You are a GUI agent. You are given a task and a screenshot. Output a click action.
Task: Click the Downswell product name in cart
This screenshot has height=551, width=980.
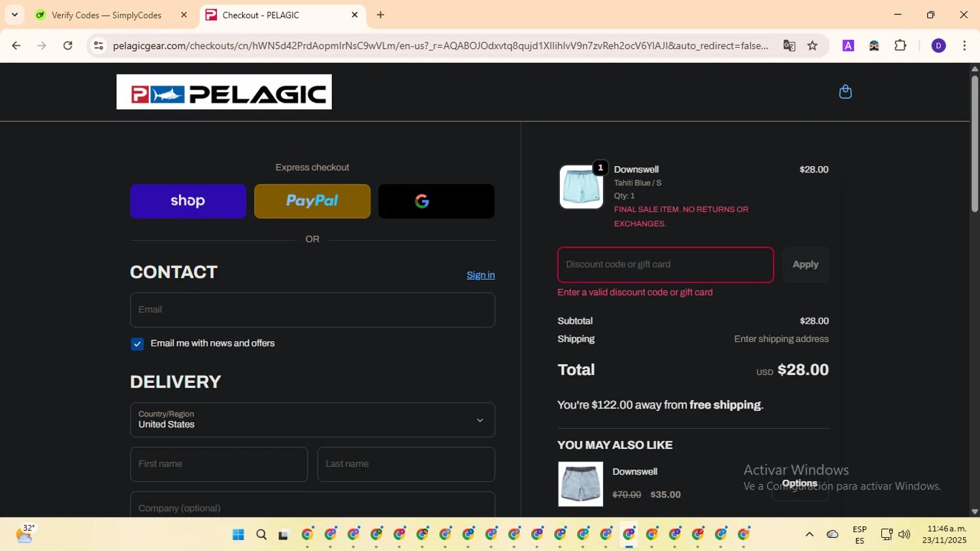click(x=636, y=169)
